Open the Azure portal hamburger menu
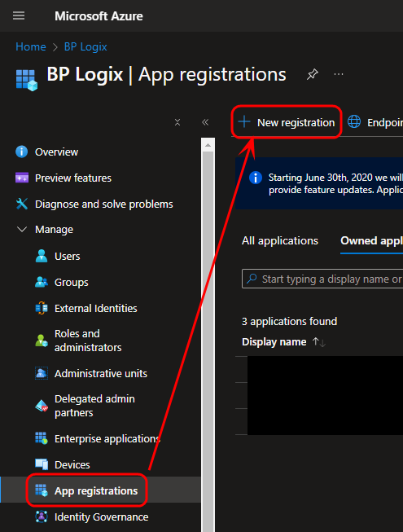This screenshot has height=532, width=403. pyautogui.click(x=19, y=15)
